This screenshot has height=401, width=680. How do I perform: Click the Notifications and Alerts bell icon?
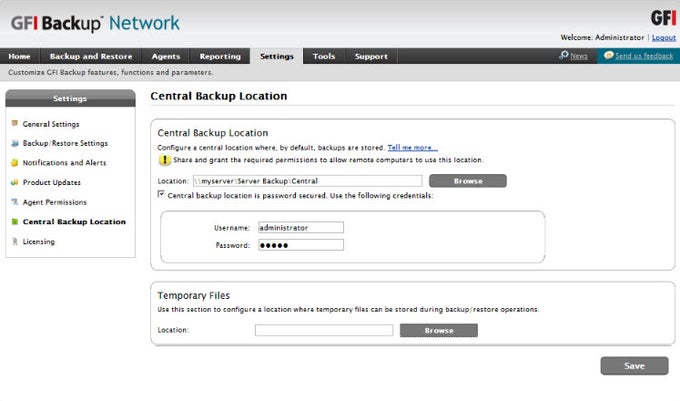tap(15, 163)
